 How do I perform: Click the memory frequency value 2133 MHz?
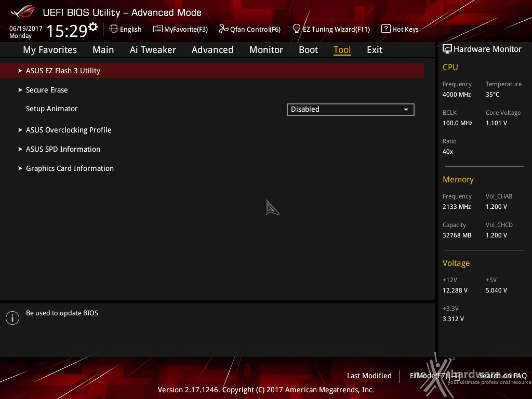pyautogui.click(x=457, y=207)
